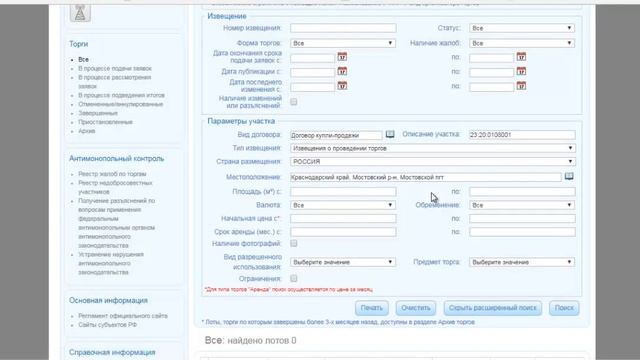640x360 pixels.
Task: Open 'Получение разъяснений' antimonopoly link
Action: pos(117,223)
